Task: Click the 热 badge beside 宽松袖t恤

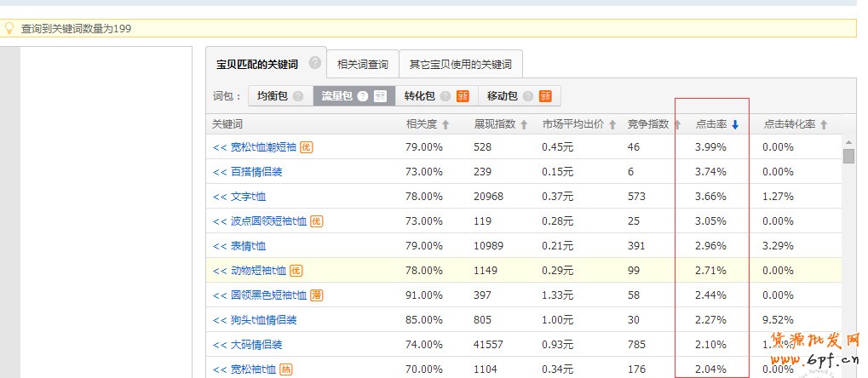Action: pos(285,369)
